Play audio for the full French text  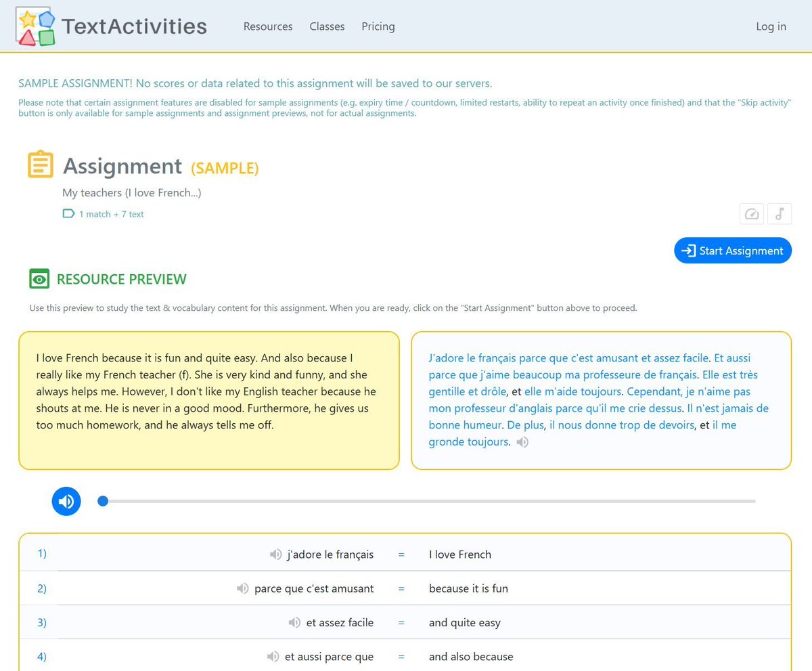(x=522, y=442)
